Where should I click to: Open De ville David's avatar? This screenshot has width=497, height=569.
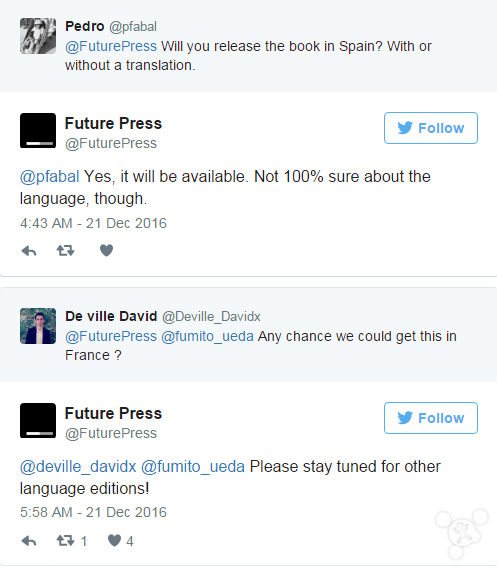38,326
